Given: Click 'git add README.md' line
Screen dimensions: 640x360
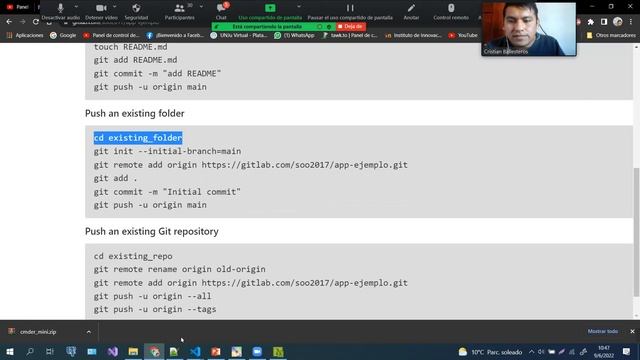Looking at the screenshot, I should click(x=136, y=60).
